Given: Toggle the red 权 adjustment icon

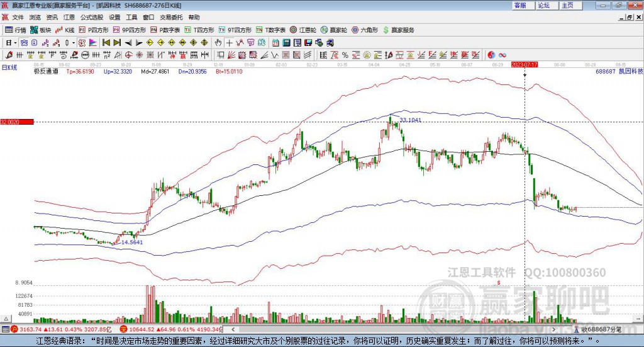Looking at the screenshot, I should pyautogui.click(x=82, y=43).
